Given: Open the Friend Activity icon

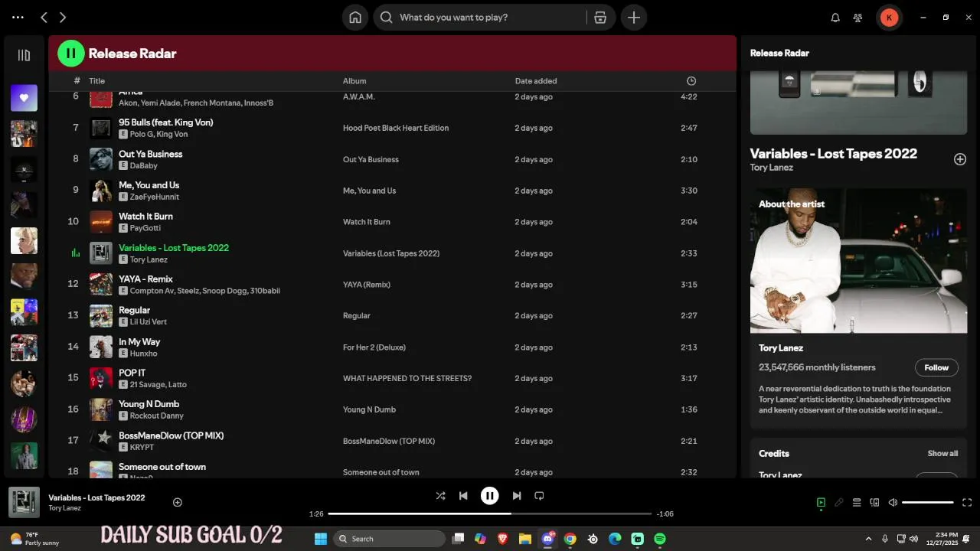Looking at the screenshot, I should click(858, 17).
